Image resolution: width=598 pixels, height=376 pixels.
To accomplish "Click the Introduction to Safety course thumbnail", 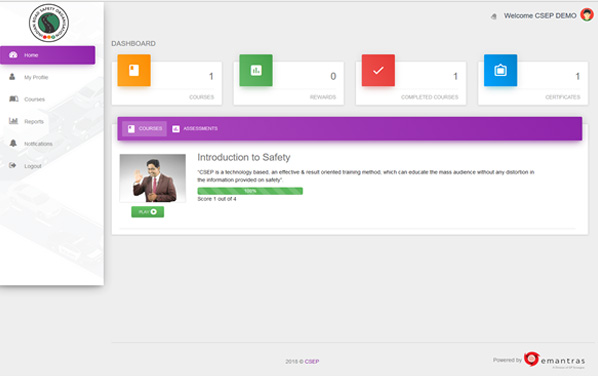I will pyautogui.click(x=153, y=178).
